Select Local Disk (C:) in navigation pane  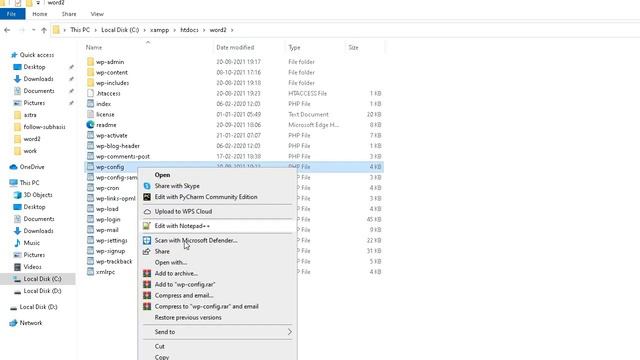point(42,279)
